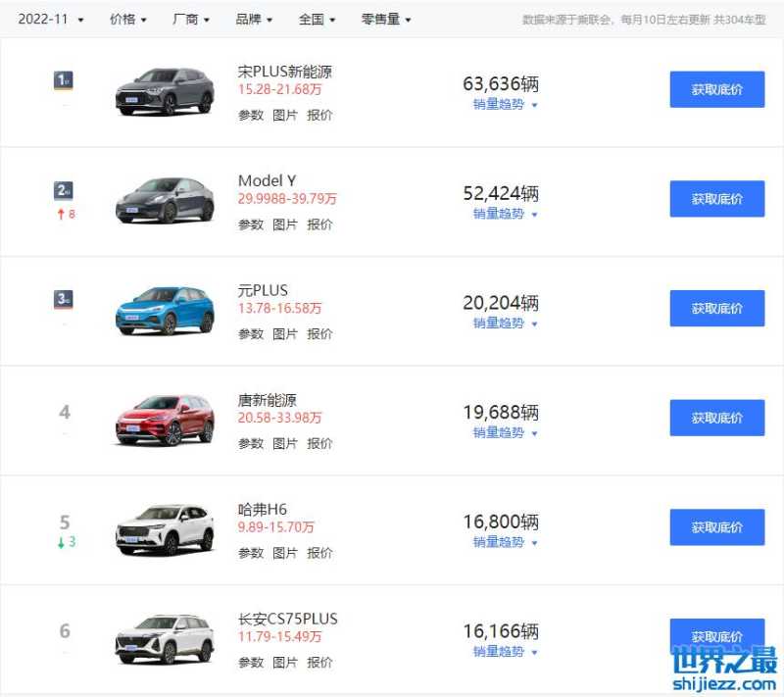Open the 全国 region dropdown
This screenshot has height=697, width=784.
coord(317,20)
